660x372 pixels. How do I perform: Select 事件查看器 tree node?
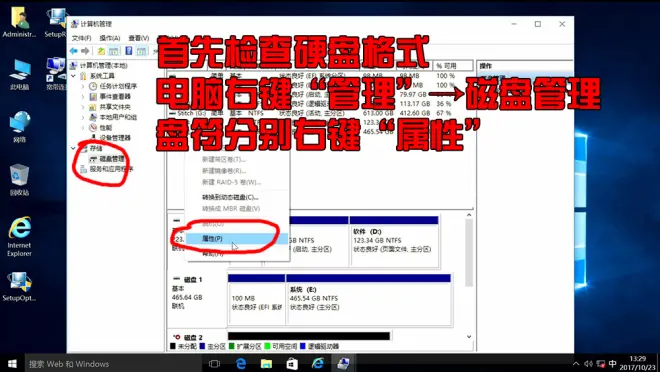click(x=115, y=96)
